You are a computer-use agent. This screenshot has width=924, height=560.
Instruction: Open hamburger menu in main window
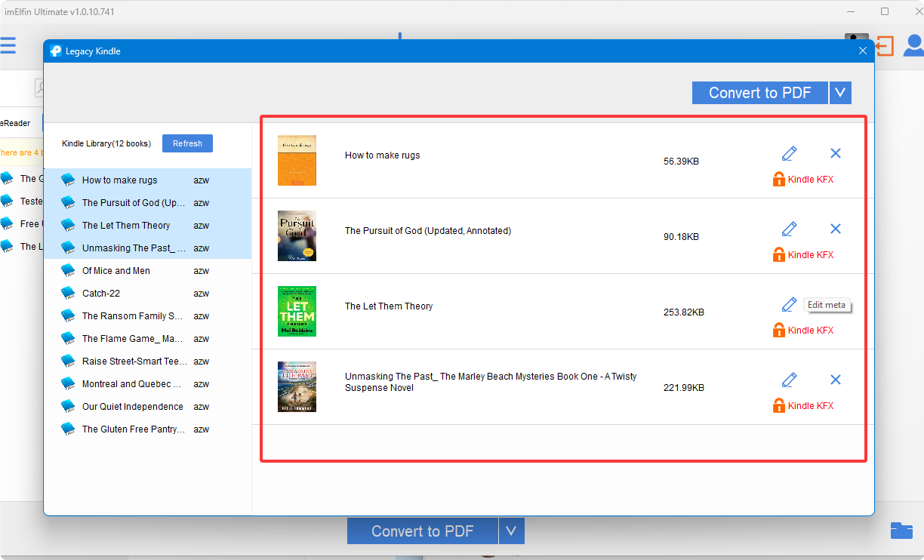[x=8, y=45]
